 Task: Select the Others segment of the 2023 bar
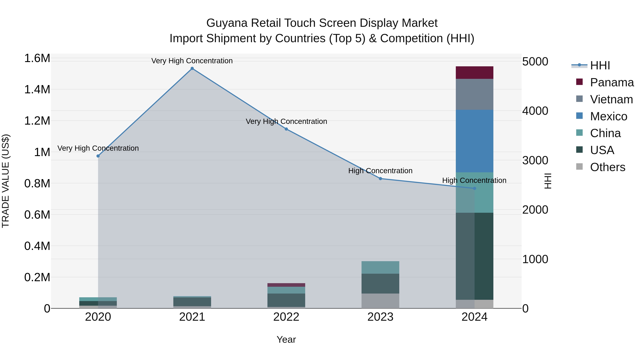pyautogui.click(x=380, y=301)
